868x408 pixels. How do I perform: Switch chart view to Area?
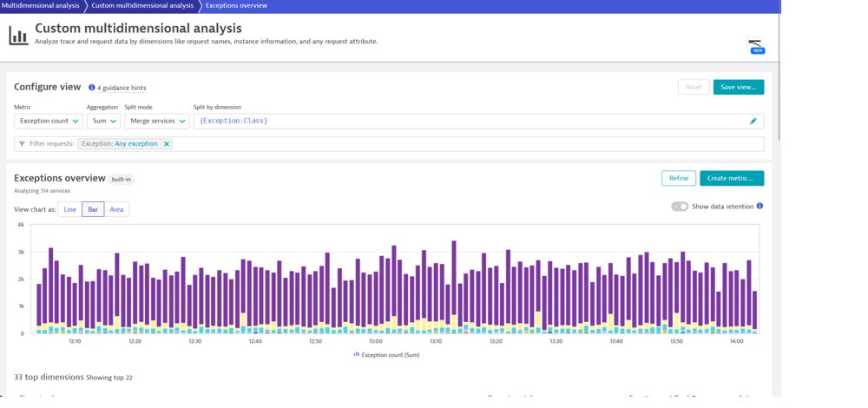[x=116, y=209]
